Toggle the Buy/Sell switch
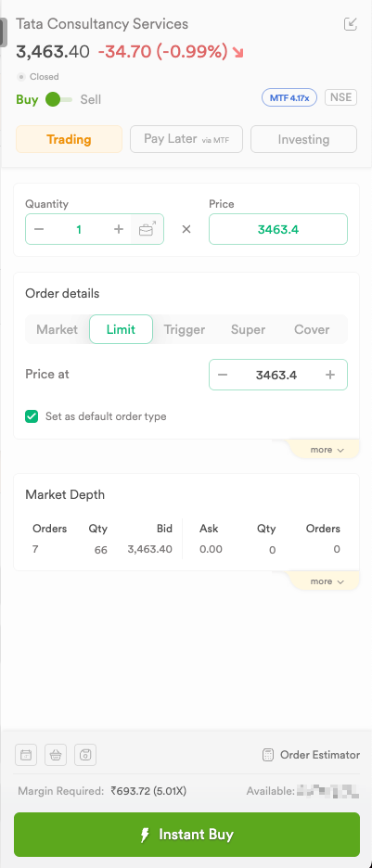Image resolution: width=372 pixels, height=868 pixels. 58,99
